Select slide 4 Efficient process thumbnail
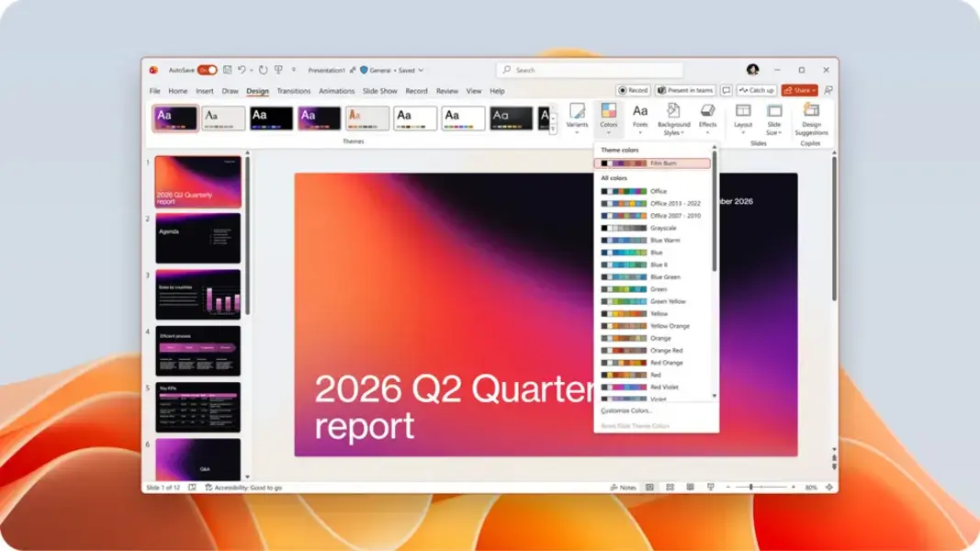Screen dimensions: 980x551 click(197, 351)
